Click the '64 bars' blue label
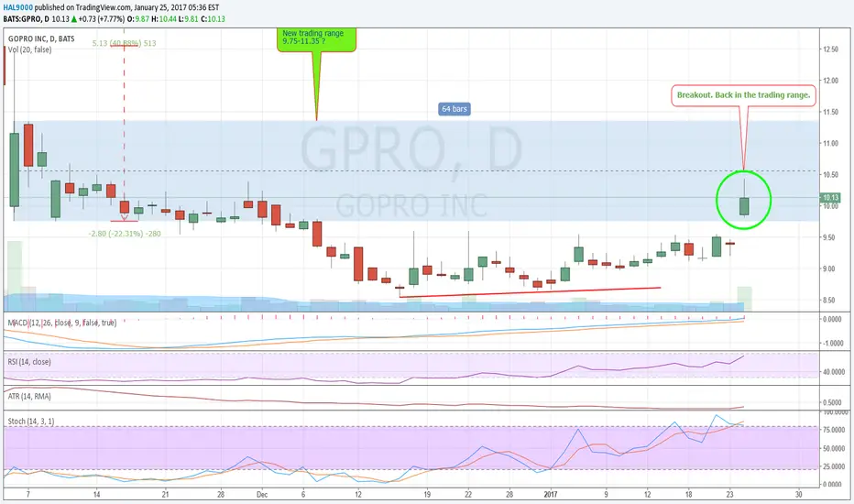Image resolution: width=854 pixels, height=504 pixels. pyautogui.click(x=454, y=109)
